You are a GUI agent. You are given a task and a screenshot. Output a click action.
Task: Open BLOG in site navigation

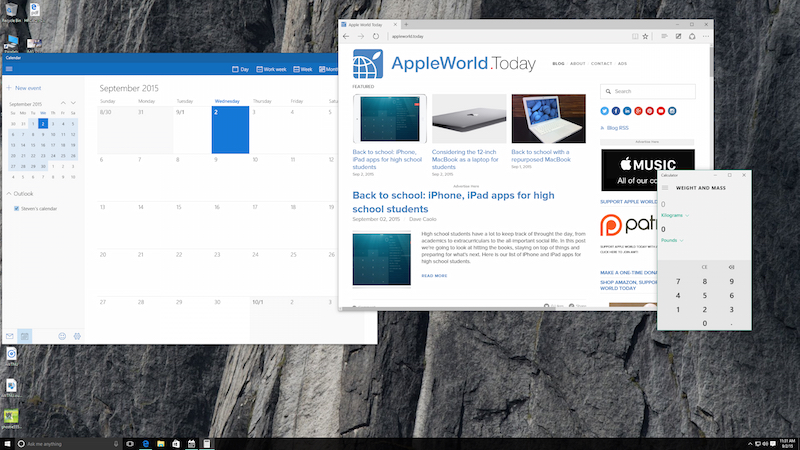[558, 64]
